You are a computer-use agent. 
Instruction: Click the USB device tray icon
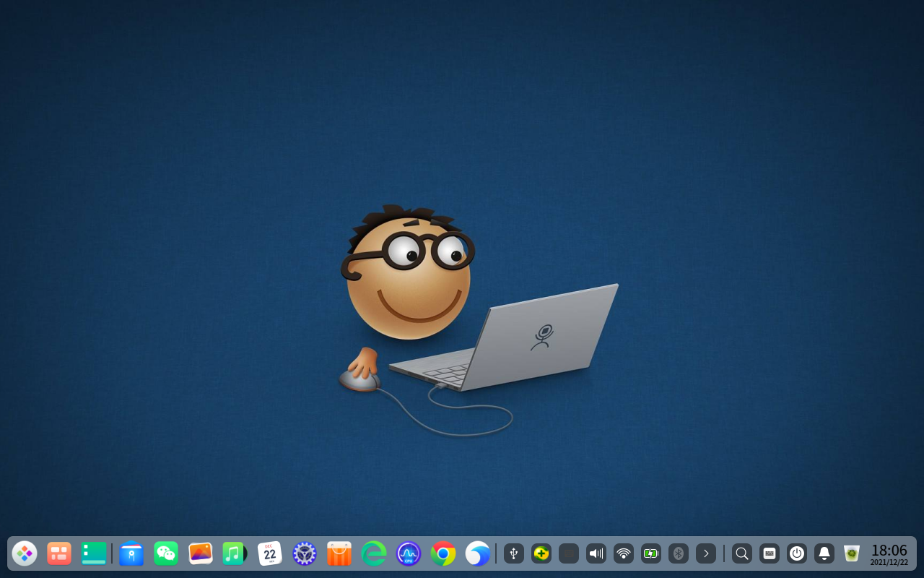coord(514,553)
